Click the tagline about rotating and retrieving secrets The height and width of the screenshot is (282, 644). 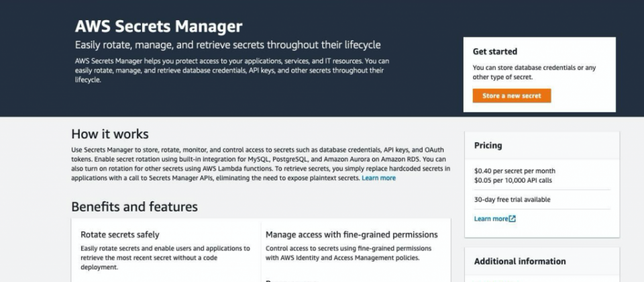click(x=227, y=45)
